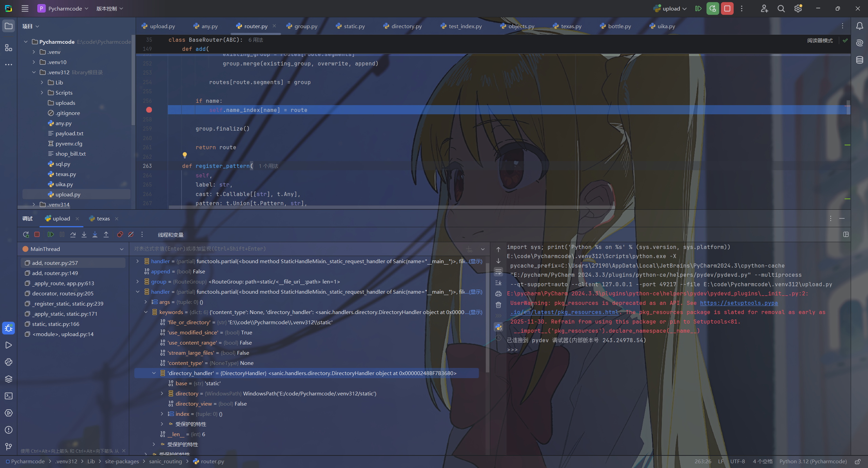Viewport: 868px width, 468px height.
Task: Toggle the breakpoint on line 257
Action: click(149, 110)
